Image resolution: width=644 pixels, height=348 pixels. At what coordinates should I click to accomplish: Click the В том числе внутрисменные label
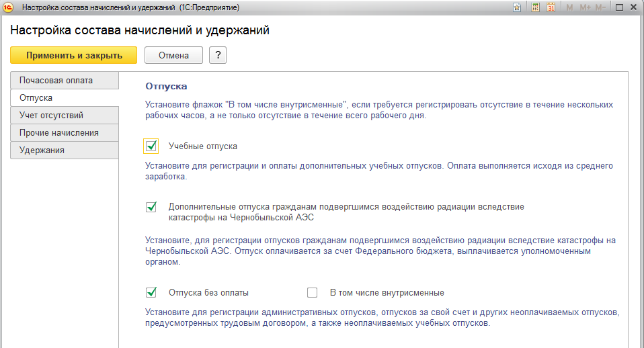[x=387, y=293]
